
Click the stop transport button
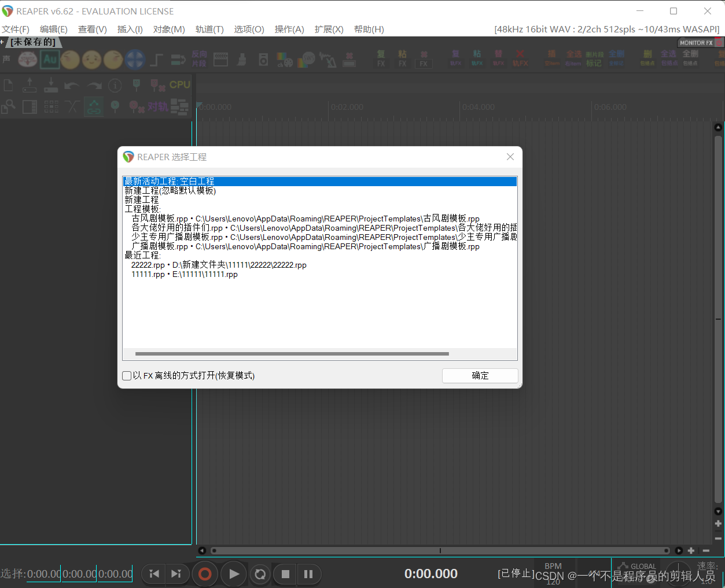pos(285,574)
